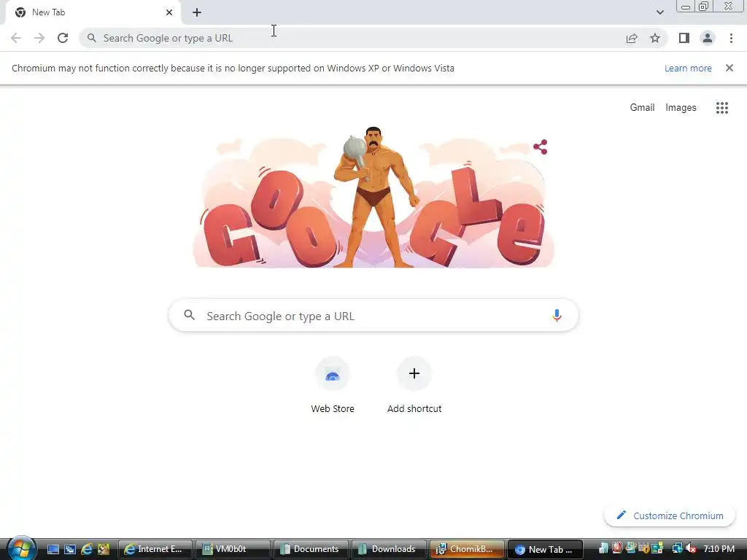Toggle the side panel icon

(x=684, y=38)
